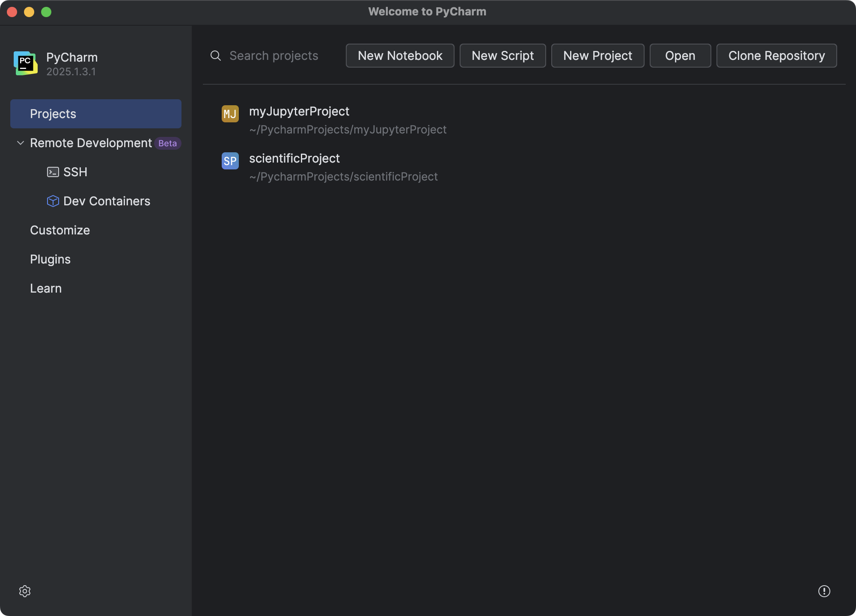Collapse the Remote Development section
The width and height of the screenshot is (856, 616).
tap(19, 143)
